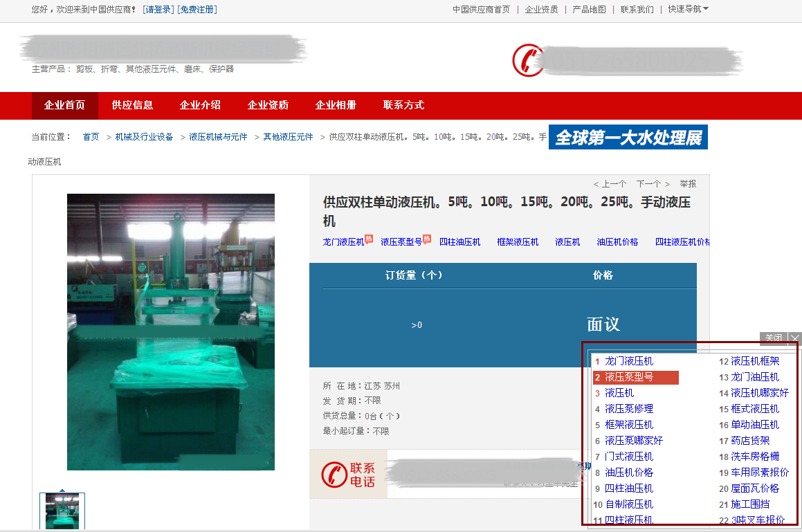Click the 举报 report link
This screenshot has width=802, height=532.
(x=687, y=183)
